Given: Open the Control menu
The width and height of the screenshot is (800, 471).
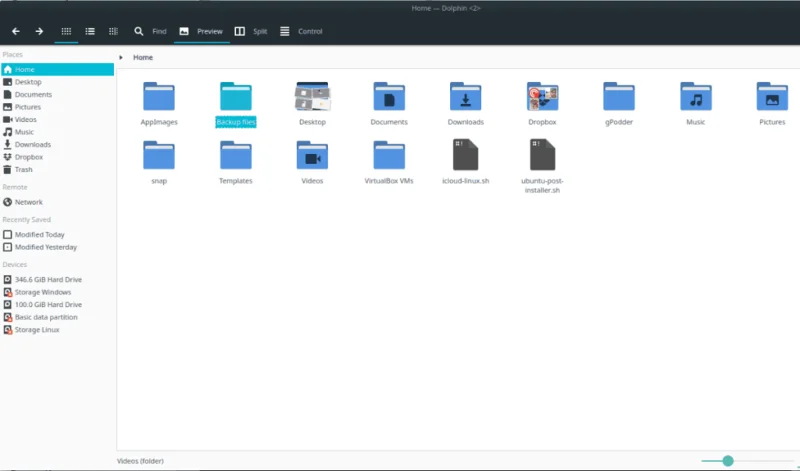Looking at the screenshot, I should (x=301, y=31).
